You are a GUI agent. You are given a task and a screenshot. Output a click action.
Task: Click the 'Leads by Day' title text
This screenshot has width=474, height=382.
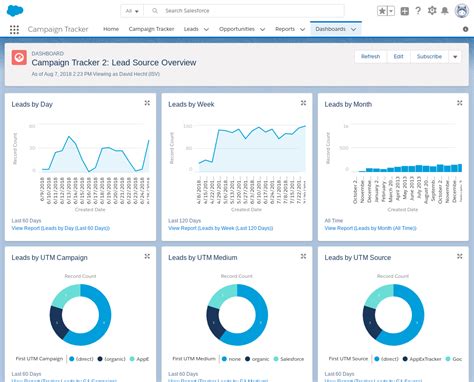(32, 104)
